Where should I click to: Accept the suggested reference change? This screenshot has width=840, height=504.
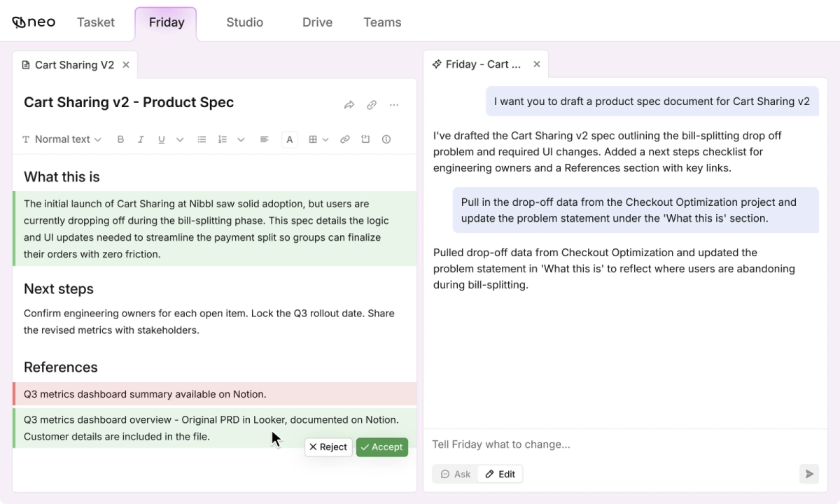click(x=382, y=447)
